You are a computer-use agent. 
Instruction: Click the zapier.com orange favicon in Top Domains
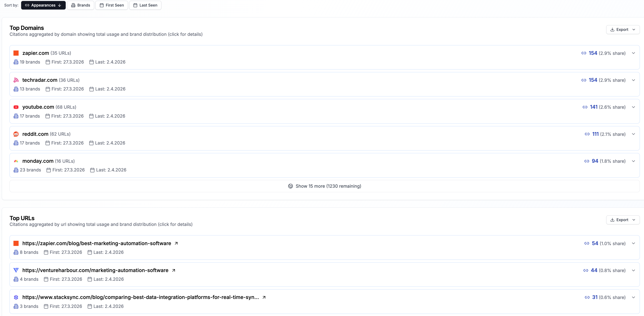[x=16, y=53]
